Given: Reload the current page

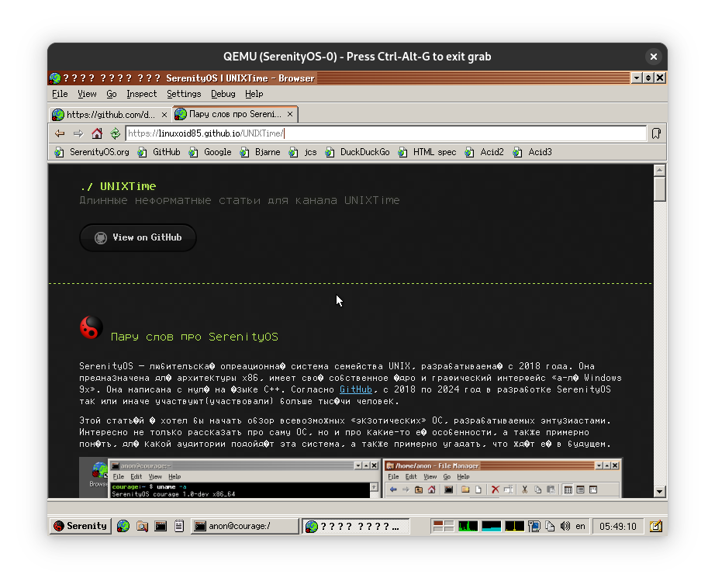Looking at the screenshot, I should click(116, 133).
